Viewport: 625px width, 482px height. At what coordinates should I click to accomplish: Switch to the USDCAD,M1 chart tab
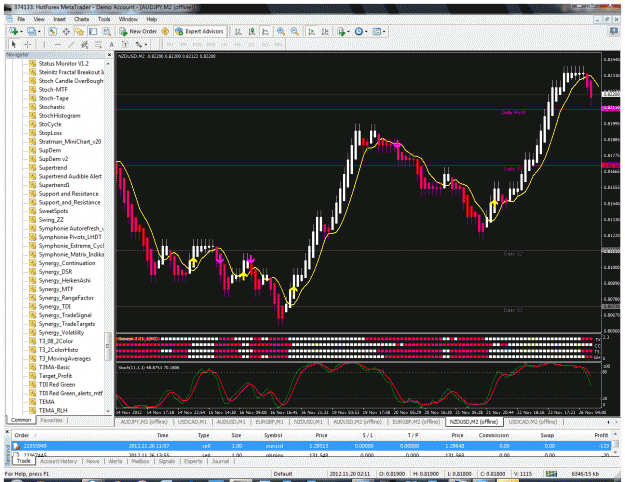pos(192,421)
